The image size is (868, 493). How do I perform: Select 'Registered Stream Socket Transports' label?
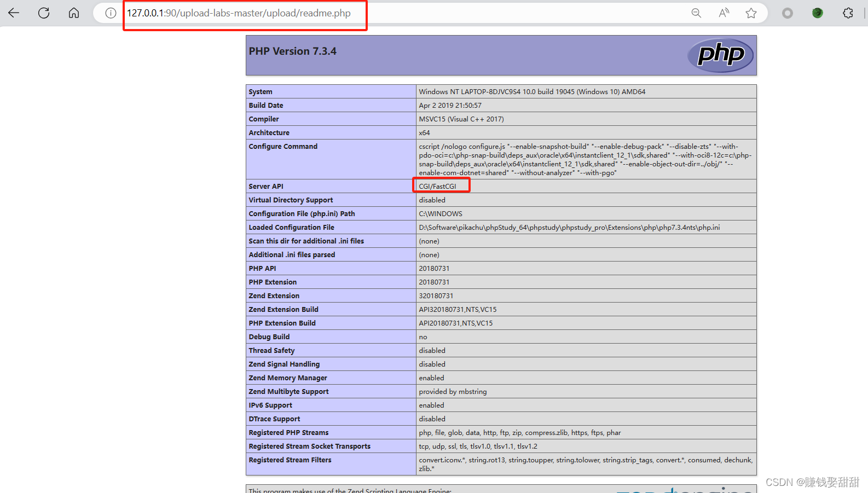tap(309, 446)
